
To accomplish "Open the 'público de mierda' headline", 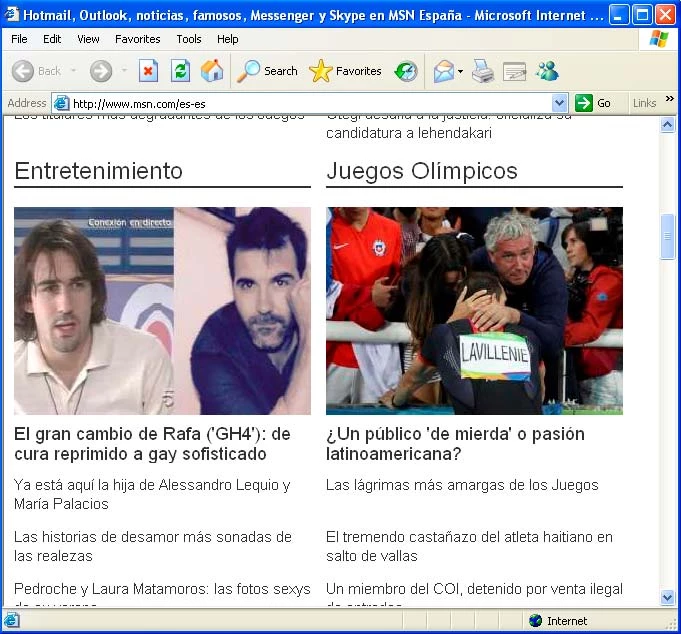I will pyautogui.click(x=455, y=444).
